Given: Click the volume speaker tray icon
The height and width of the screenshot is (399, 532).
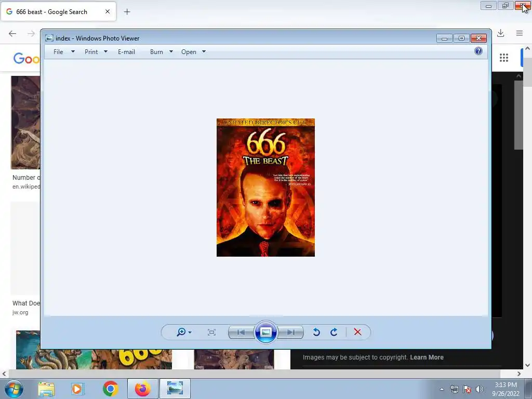Looking at the screenshot, I should click(x=480, y=389).
